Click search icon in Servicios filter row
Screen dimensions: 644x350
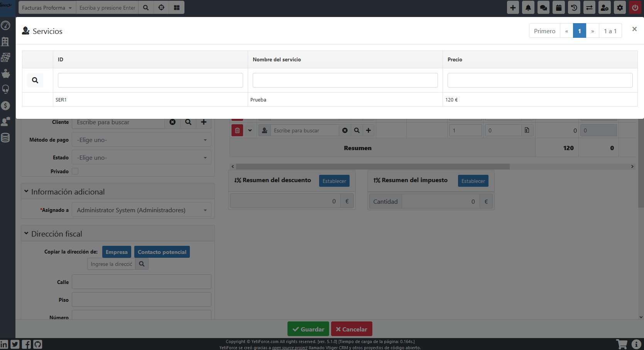pos(35,80)
